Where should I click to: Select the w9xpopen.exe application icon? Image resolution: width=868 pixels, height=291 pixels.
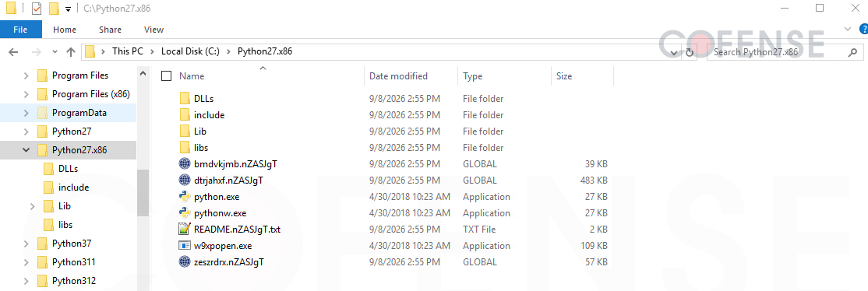[x=185, y=246]
